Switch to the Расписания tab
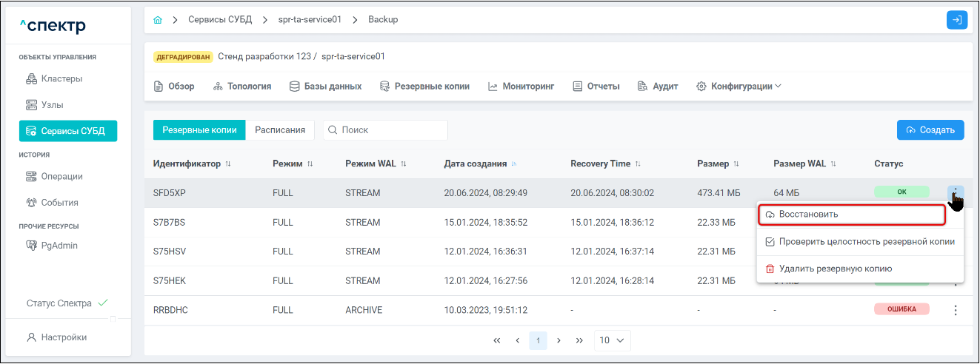This screenshot has height=364, width=980. (280, 130)
